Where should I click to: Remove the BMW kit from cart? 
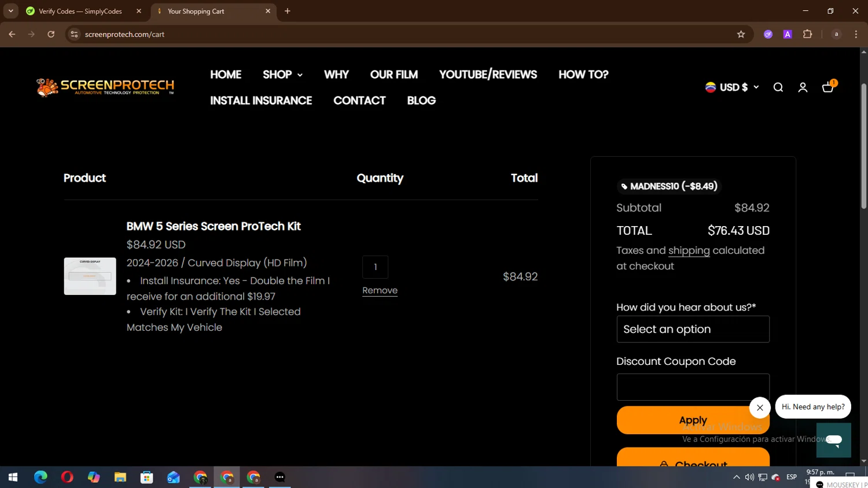point(380,290)
